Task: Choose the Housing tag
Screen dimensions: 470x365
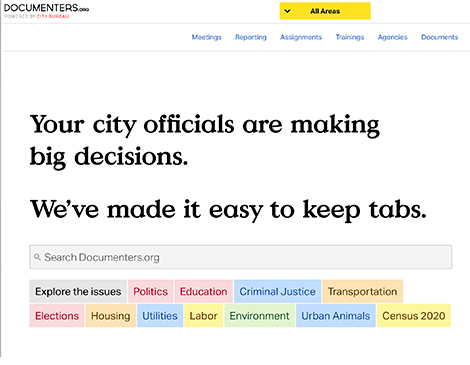Action: coord(111,315)
